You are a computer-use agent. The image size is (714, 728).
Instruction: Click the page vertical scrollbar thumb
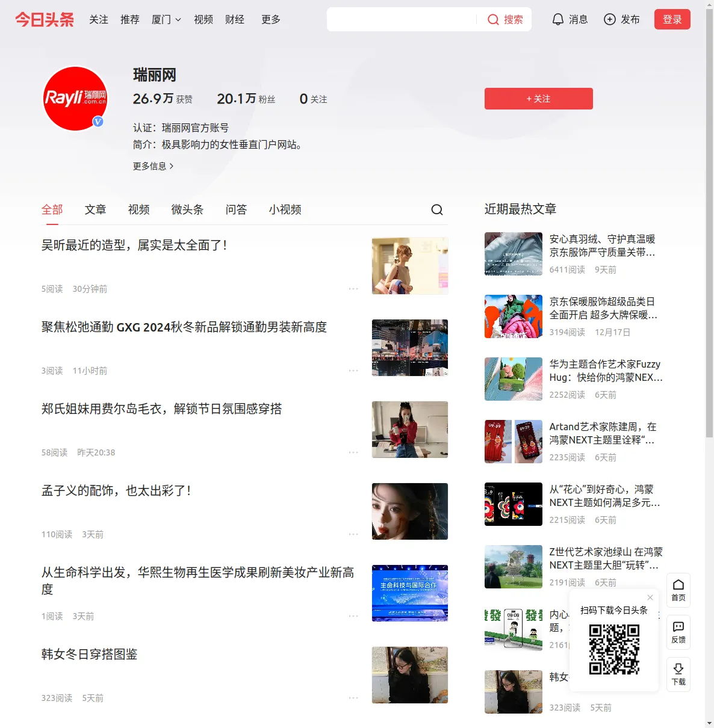(x=709, y=223)
